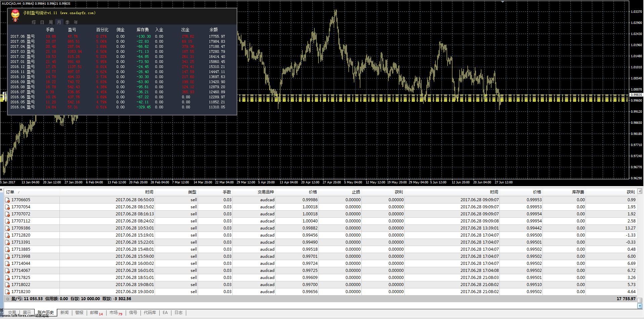
Task: Click the open time 2017.06.28 19:30:03
Action: click(x=135, y=292)
